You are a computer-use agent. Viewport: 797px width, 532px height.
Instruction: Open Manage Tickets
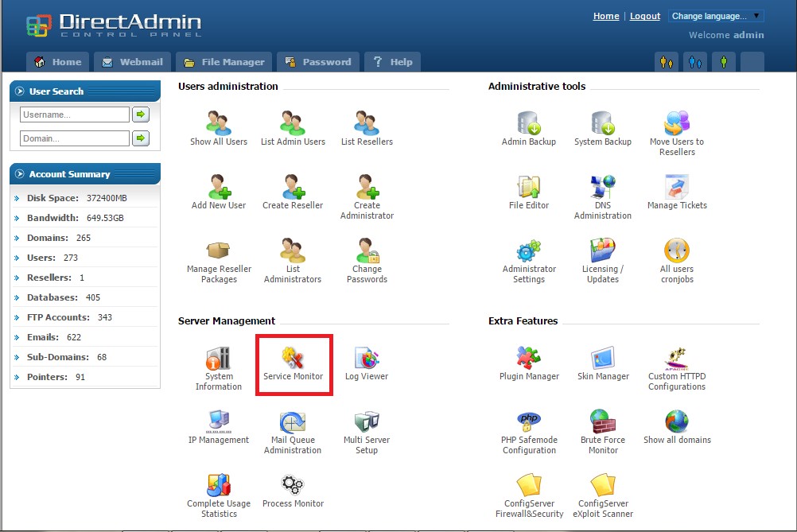click(677, 192)
